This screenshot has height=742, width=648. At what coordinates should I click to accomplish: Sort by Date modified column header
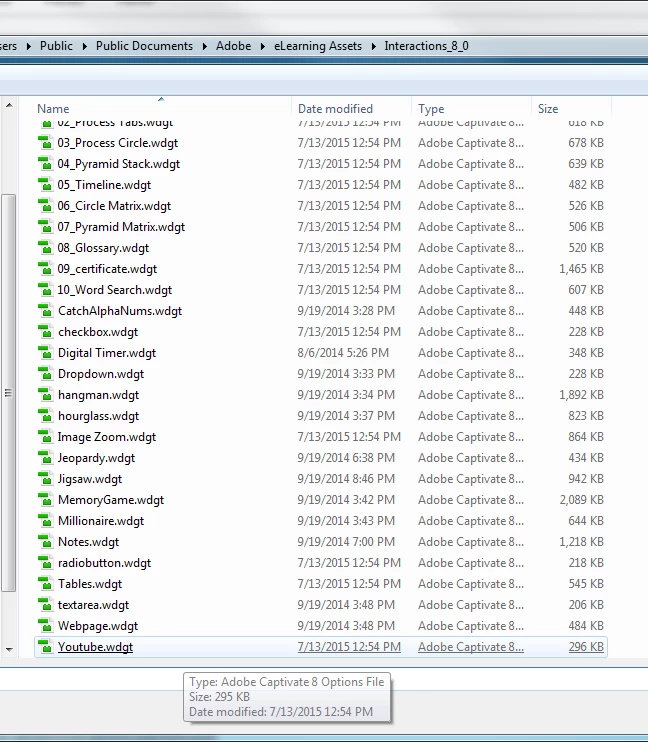coord(335,109)
